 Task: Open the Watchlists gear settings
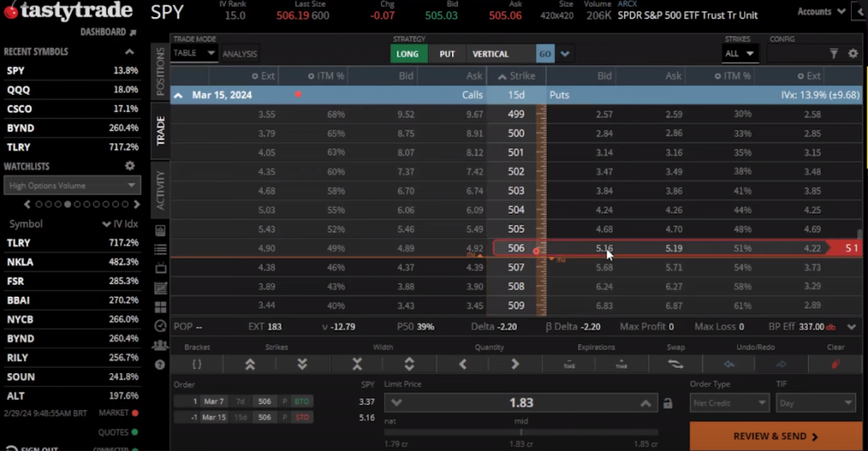130,166
